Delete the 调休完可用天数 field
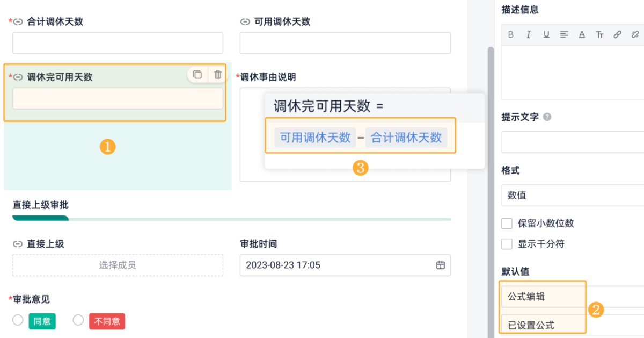 coord(217,75)
